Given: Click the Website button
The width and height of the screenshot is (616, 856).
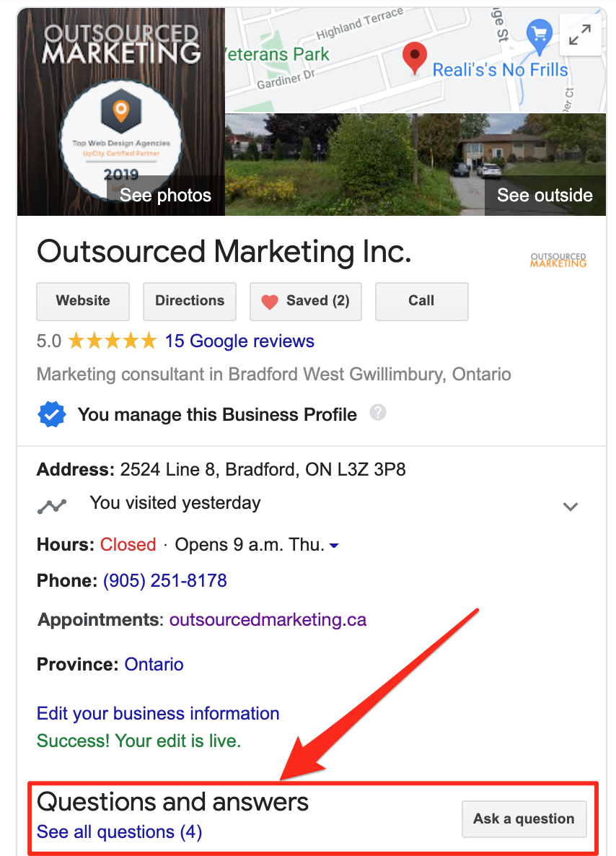Looking at the screenshot, I should [83, 302].
